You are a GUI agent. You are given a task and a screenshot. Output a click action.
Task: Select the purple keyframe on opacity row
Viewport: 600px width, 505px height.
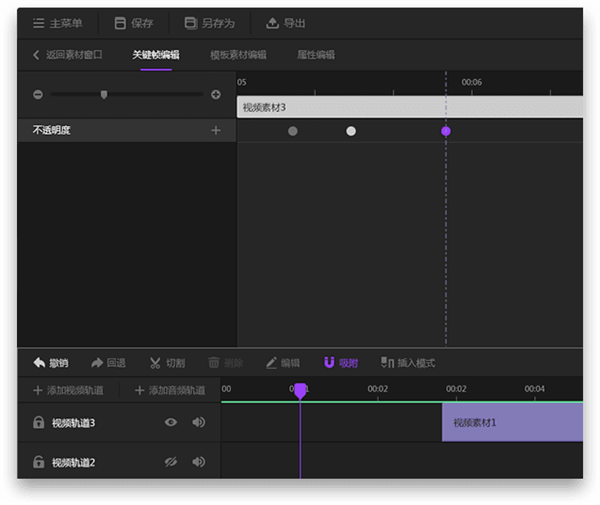click(x=446, y=131)
